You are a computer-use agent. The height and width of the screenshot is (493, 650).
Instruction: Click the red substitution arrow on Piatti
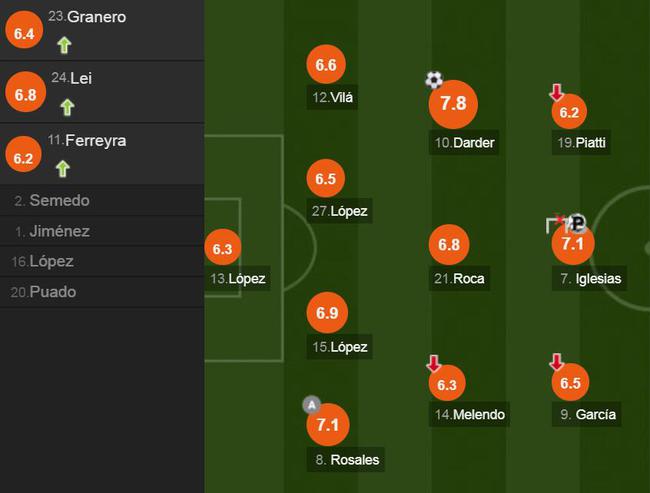click(556, 92)
